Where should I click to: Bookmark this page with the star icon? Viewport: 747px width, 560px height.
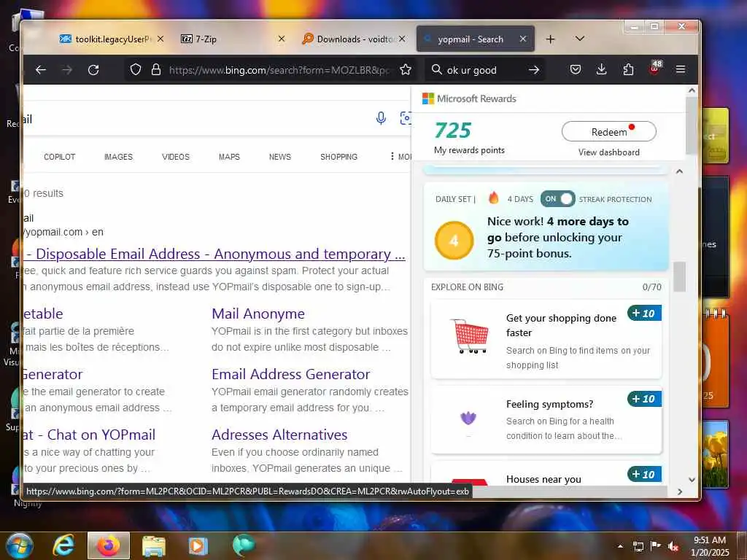pos(406,70)
